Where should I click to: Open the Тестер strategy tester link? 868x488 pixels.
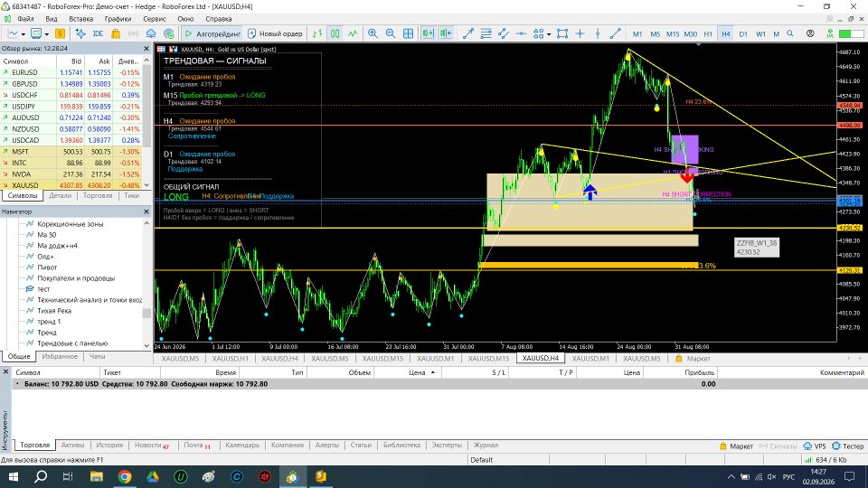coord(847,446)
